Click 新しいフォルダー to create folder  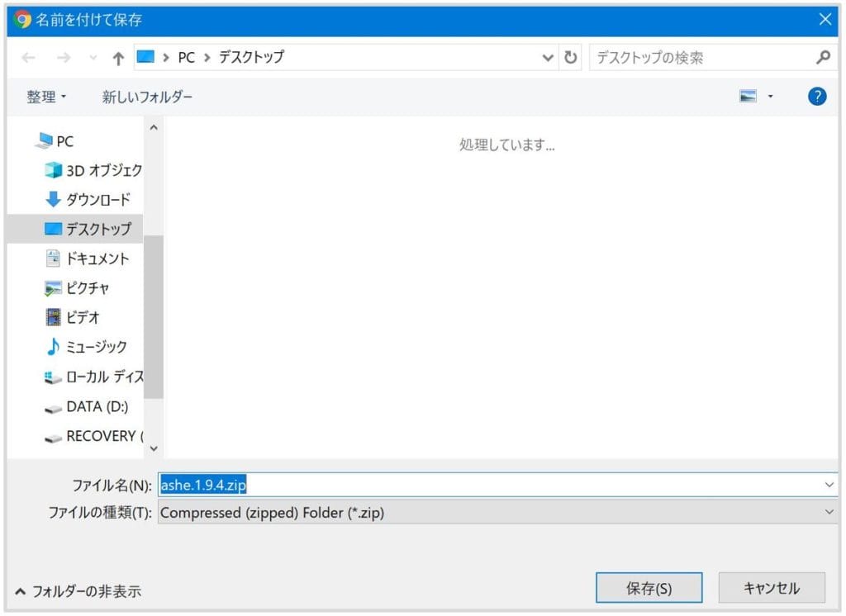point(147,97)
